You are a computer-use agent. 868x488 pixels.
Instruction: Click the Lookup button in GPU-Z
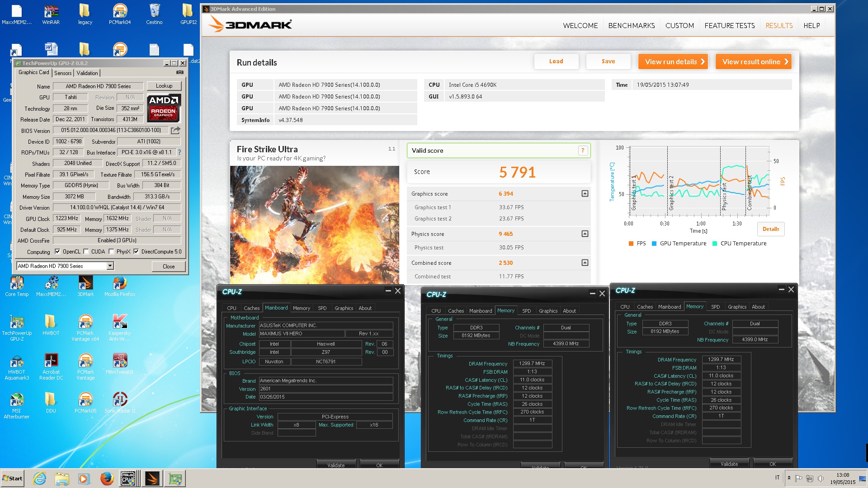point(164,86)
